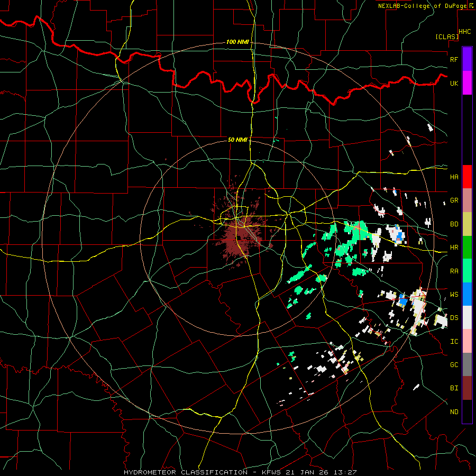This screenshot has height=476, width=476.
Task: Click the HR legend label
Action: pos(454,248)
